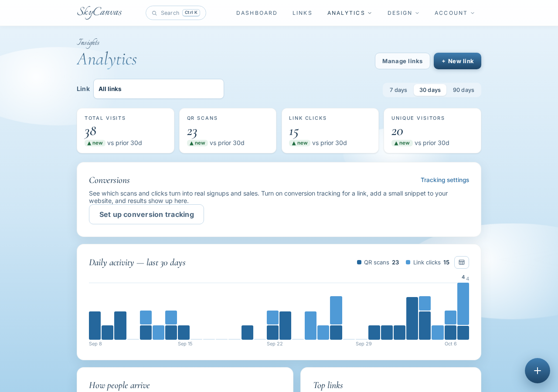Click the "Sep 29" axis label
The width and height of the screenshot is (558, 392).
click(364, 344)
